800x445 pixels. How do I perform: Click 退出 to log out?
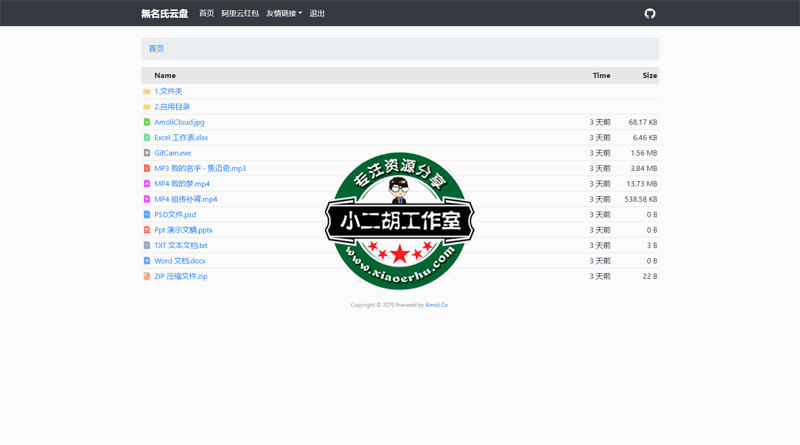click(x=317, y=14)
